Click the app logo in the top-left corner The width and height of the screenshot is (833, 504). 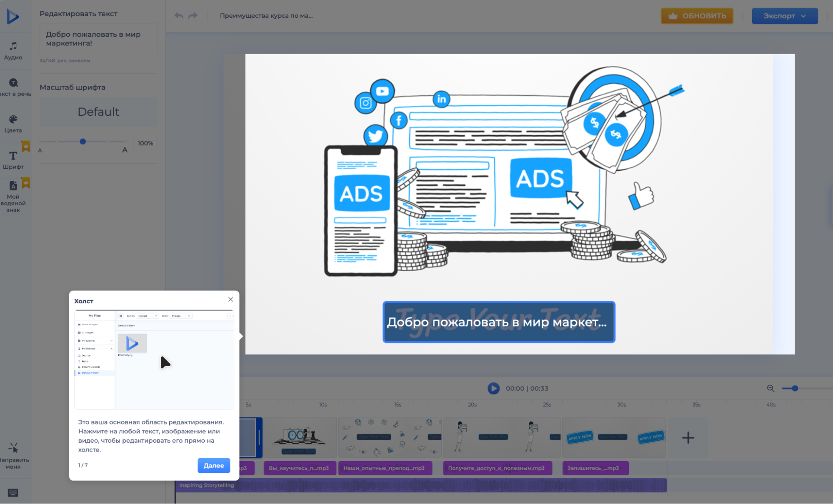[13, 16]
